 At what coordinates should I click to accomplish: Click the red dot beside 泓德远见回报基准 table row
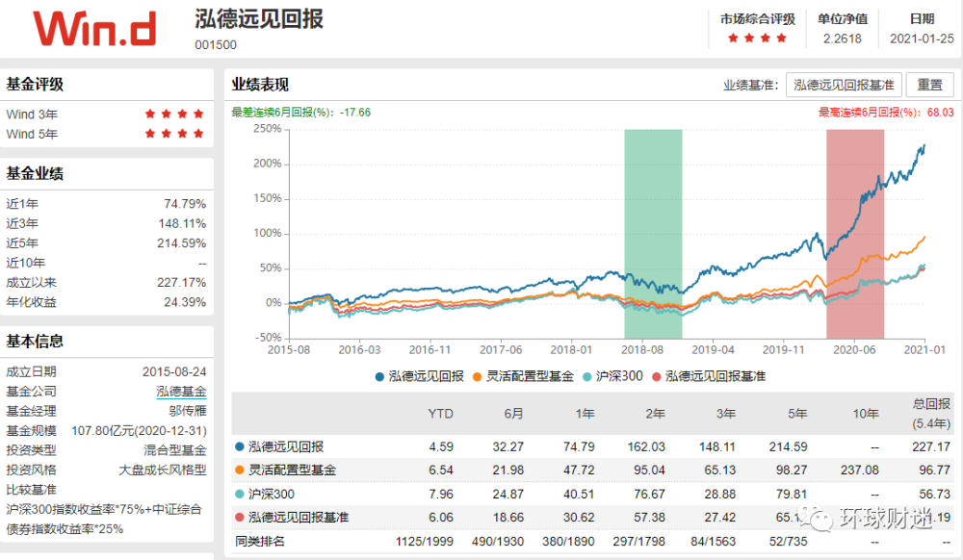point(240,518)
